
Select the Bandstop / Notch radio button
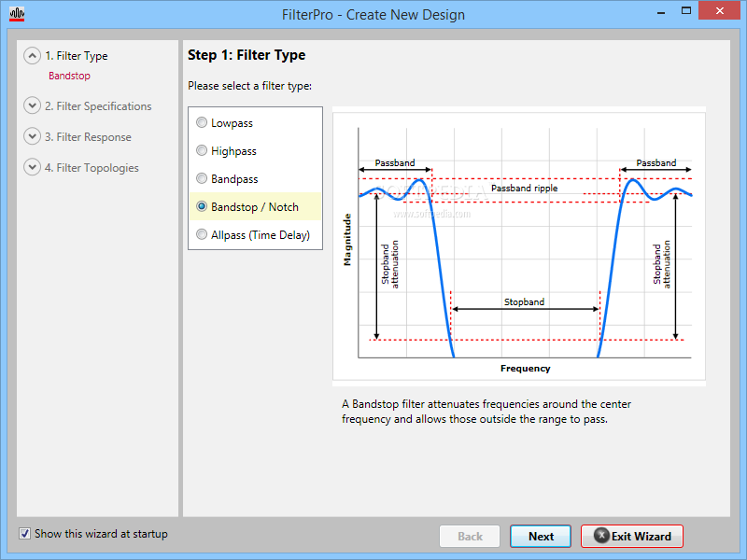[x=202, y=206]
